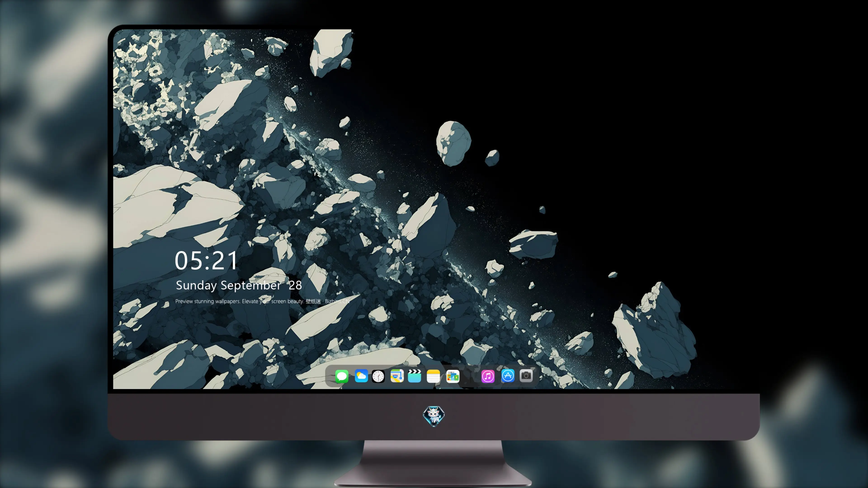Open the yellow Notes app

click(x=433, y=376)
